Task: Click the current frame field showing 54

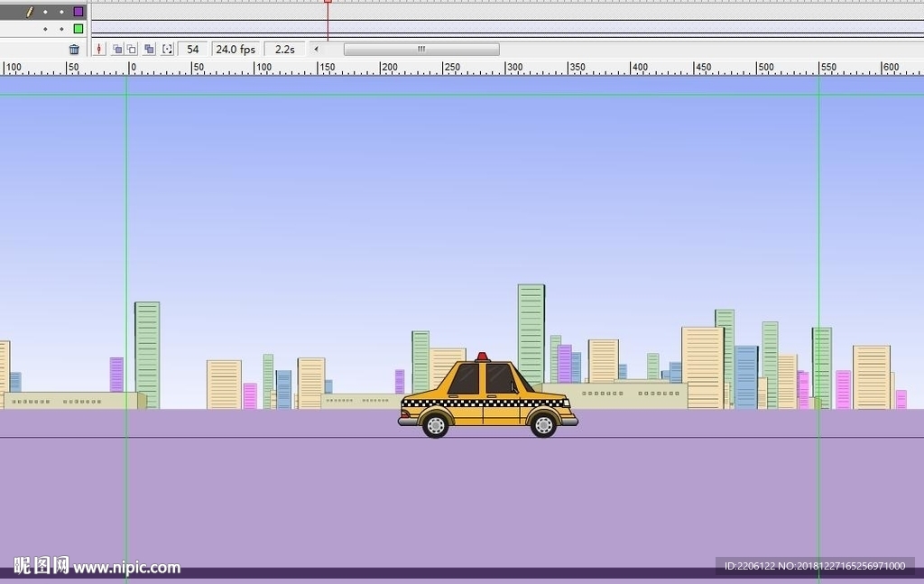Action: click(193, 50)
